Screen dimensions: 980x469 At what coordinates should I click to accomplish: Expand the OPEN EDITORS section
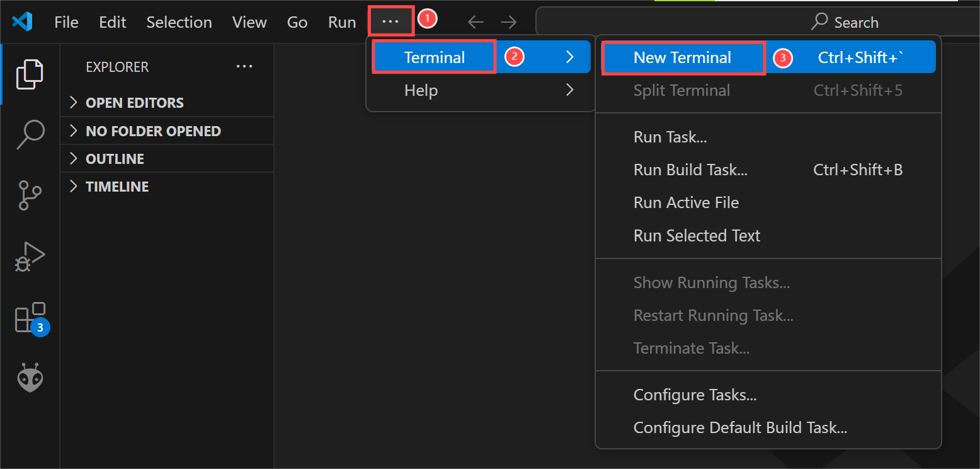(167, 103)
